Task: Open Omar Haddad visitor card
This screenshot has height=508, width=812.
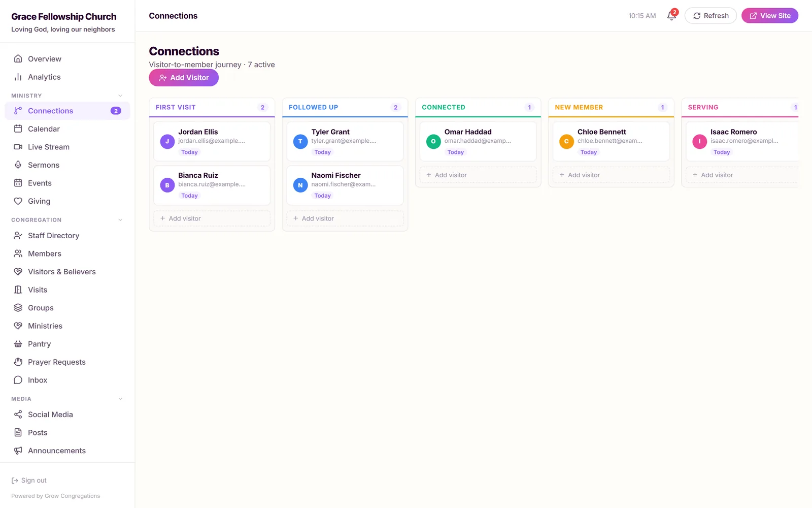Action: [478, 142]
